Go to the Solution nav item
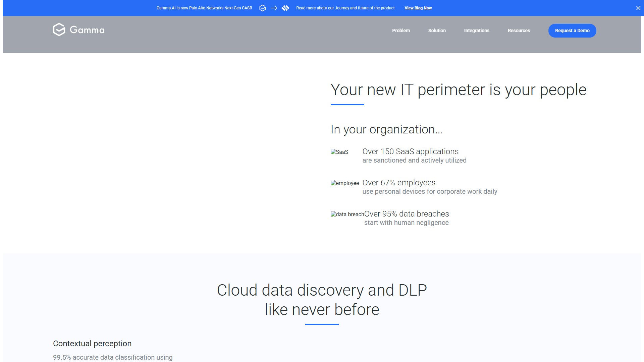 pos(437,31)
